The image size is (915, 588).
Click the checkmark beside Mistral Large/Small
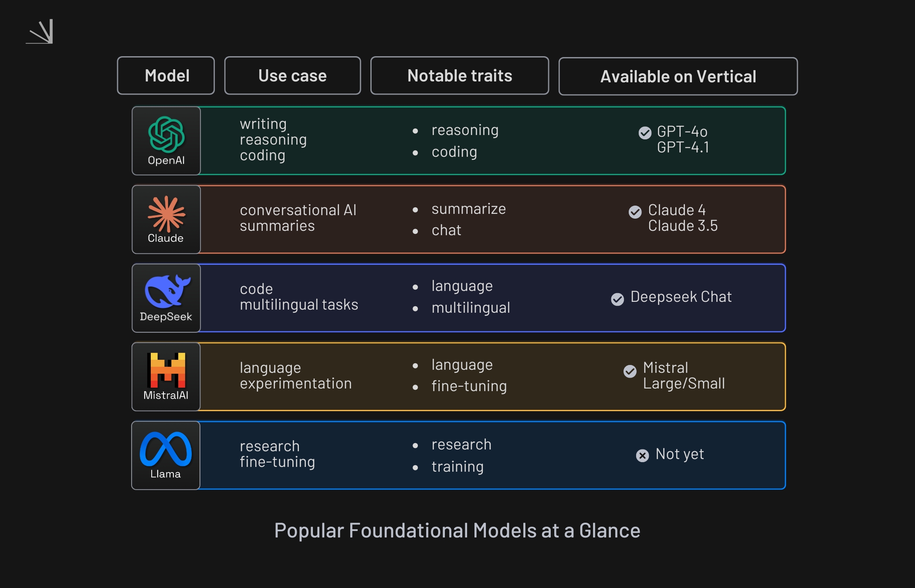630,371
